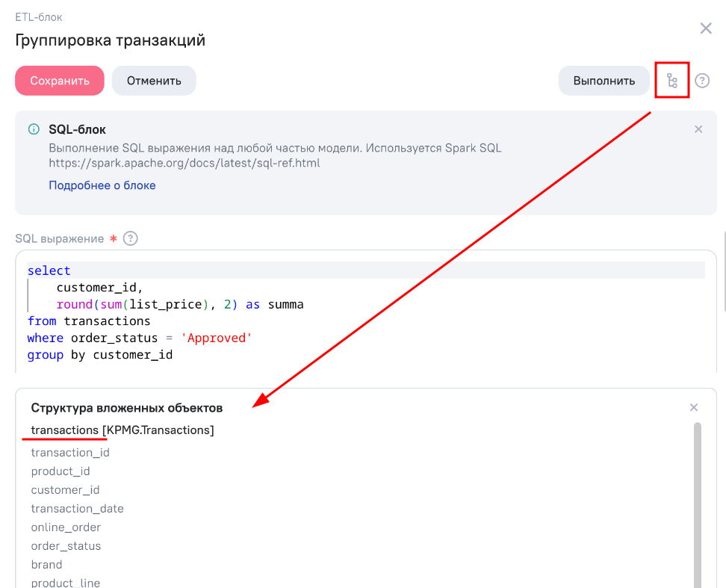Click the help question mark beside Выполнить
726x588 pixels.
click(x=702, y=81)
